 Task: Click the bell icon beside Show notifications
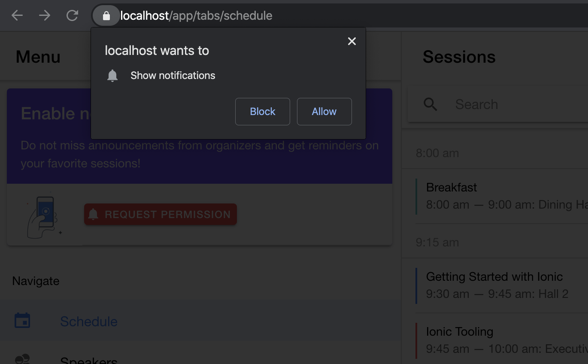tap(112, 76)
